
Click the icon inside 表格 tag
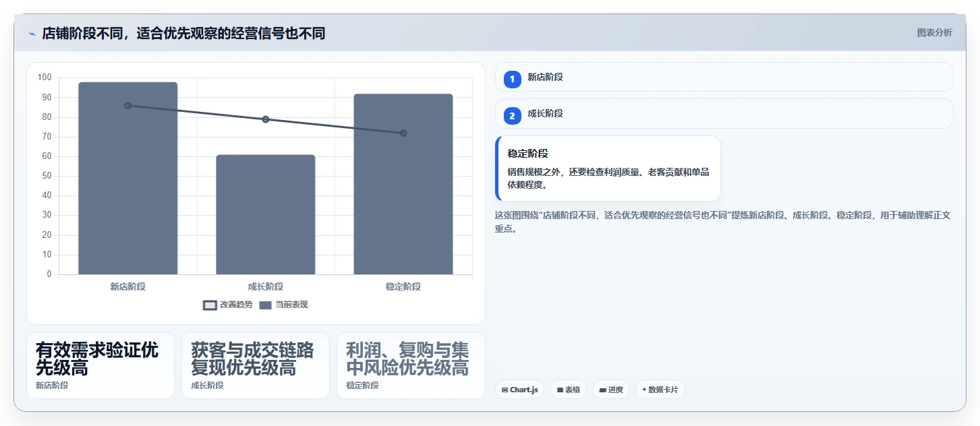[x=560, y=390]
